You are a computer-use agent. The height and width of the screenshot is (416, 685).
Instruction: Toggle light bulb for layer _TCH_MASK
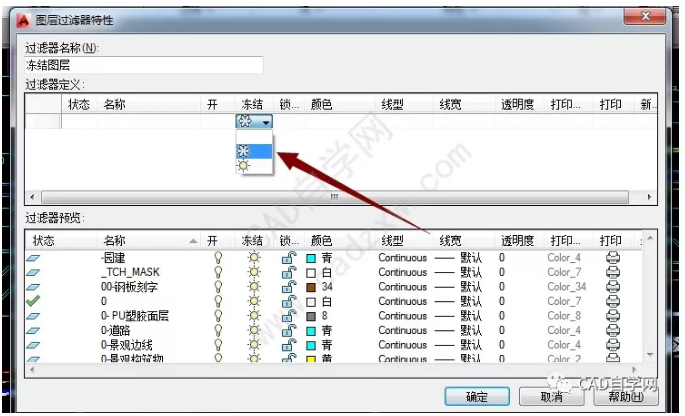tap(218, 272)
